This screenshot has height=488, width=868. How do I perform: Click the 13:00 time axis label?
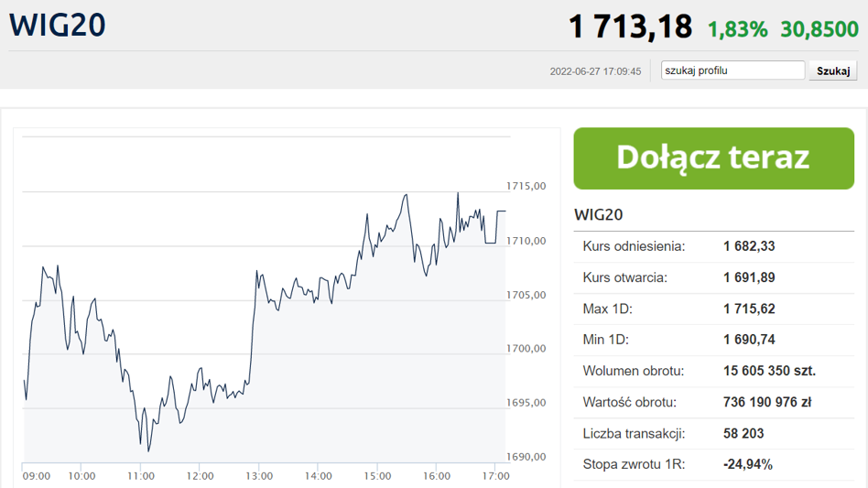pos(259,476)
